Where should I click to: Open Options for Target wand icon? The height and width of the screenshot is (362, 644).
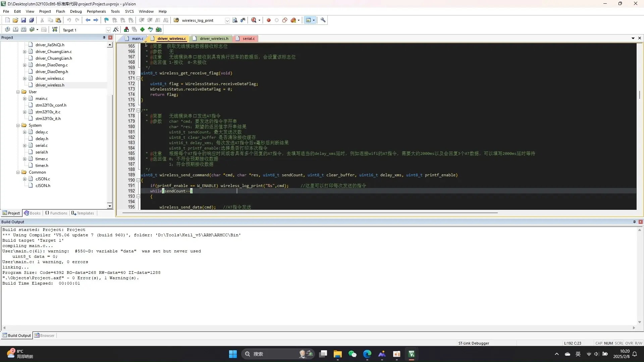click(116, 29)
